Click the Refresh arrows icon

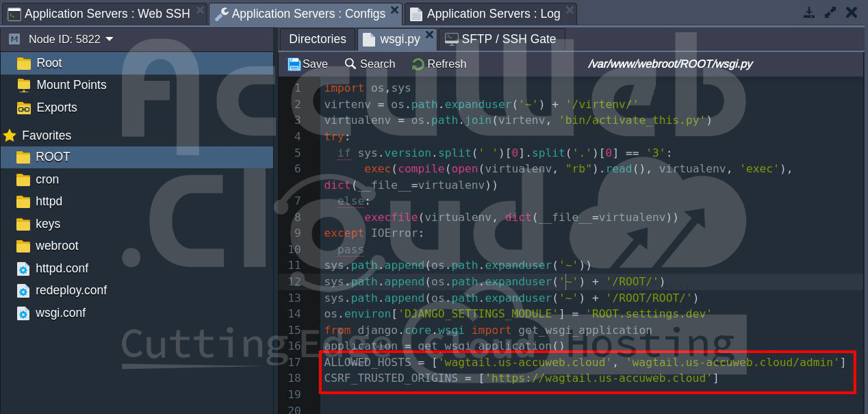coord(418,64)
